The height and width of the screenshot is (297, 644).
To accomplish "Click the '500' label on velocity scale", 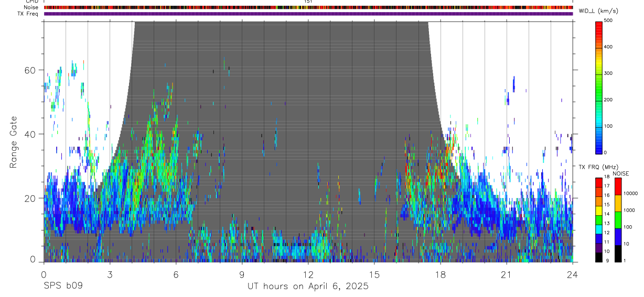I will (609, 20).
